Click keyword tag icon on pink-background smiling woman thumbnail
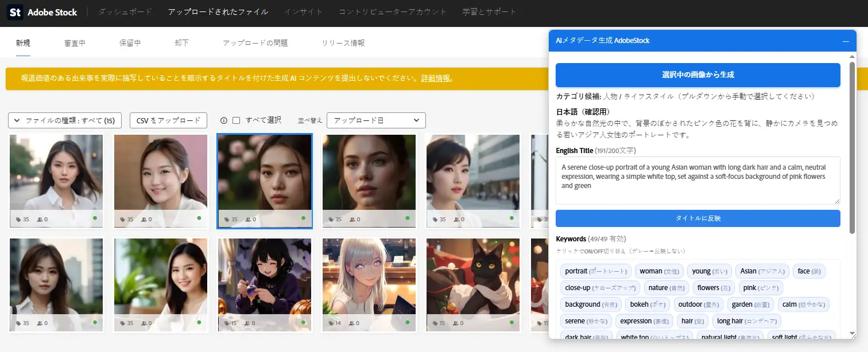 (122, 219)
